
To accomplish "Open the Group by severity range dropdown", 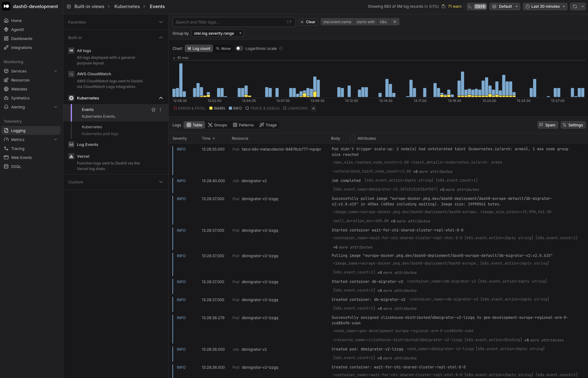I will [217, 33].
